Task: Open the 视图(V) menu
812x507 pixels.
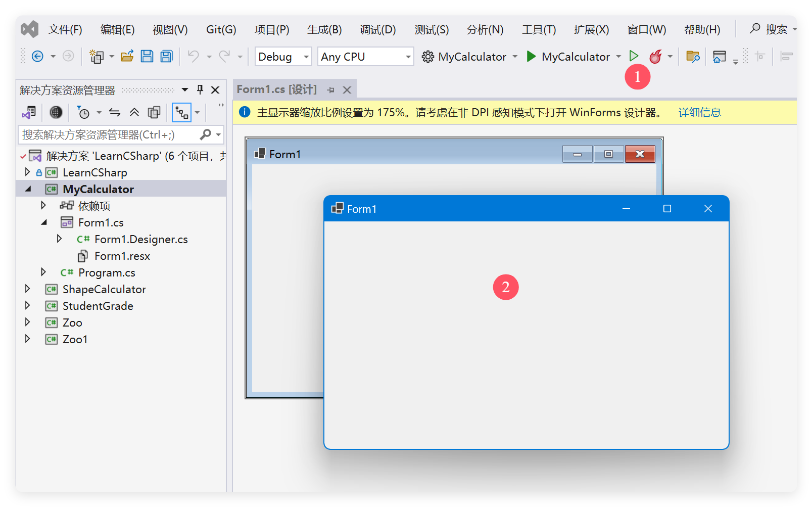Action: (170, 29)
